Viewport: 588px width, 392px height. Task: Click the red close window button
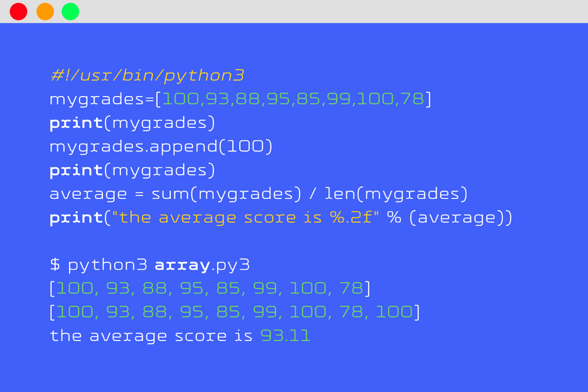coord(18,11)
